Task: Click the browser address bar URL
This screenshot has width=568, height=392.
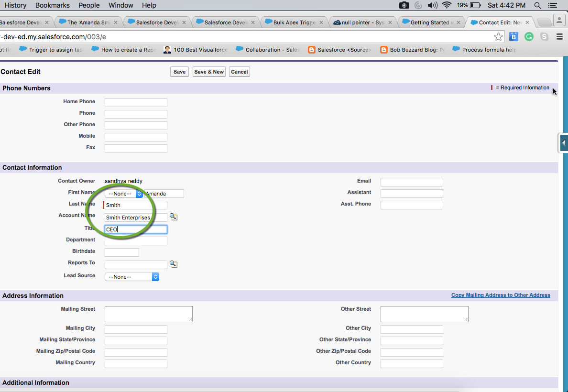Action: point(53,37)
